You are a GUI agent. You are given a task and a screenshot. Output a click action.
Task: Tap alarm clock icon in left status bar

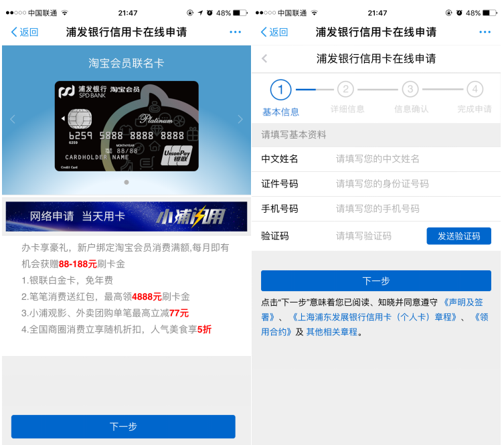click(209, 13)
